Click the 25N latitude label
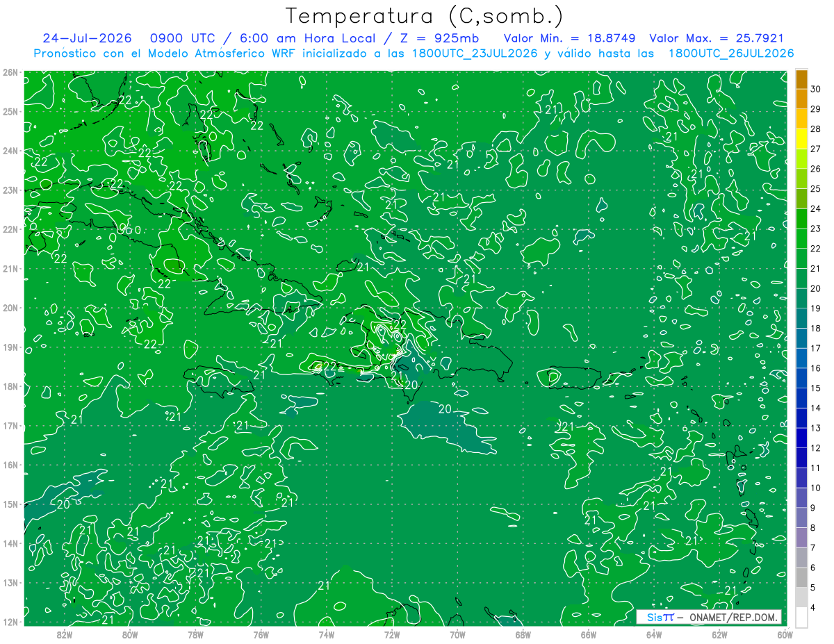The image size is (834, 644). coord(10,111)
